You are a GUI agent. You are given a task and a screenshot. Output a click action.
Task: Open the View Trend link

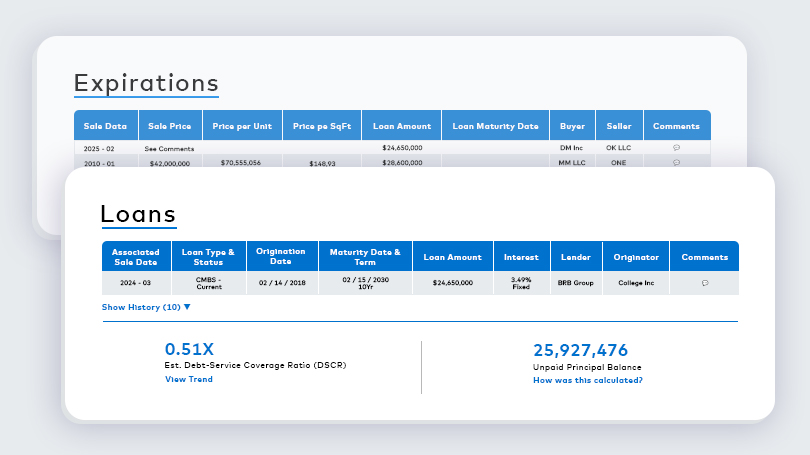point(189,379)
